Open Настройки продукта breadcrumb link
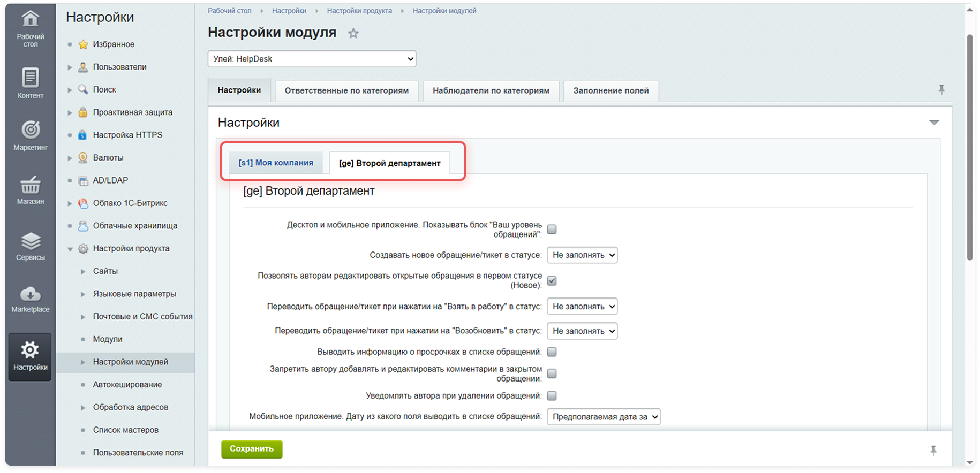980x473 pixels. [359, 11]
